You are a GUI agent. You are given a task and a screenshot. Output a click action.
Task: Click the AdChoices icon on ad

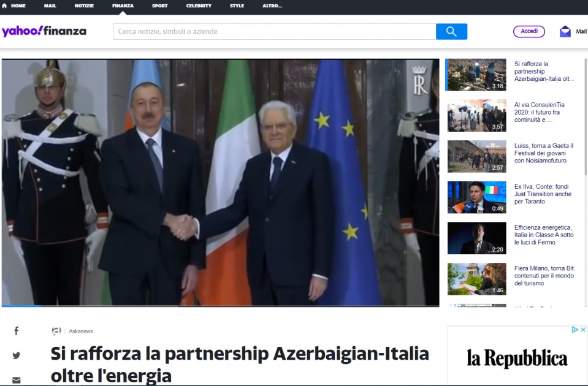tap(575, 330)
